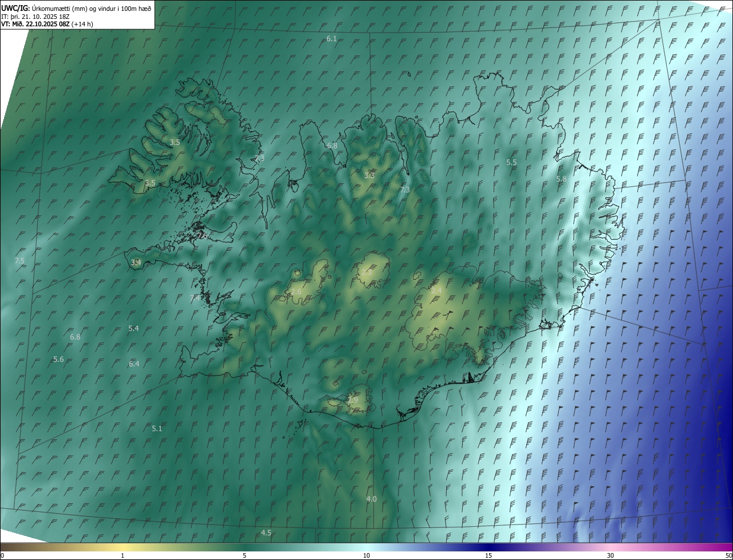This screenshot has height=560, width=733.
Task: Click the 4.5 value label
Action: pyautogui.click(x=266, y=533)
